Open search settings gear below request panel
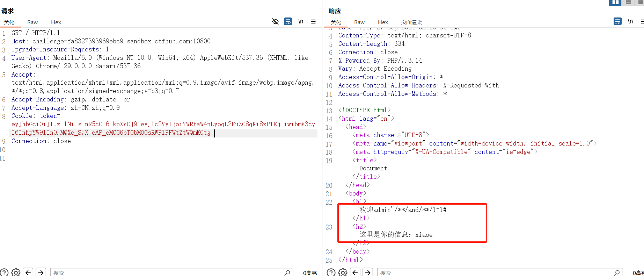The height and width of the screenshot is (276, 644). (x=16, y=272)
